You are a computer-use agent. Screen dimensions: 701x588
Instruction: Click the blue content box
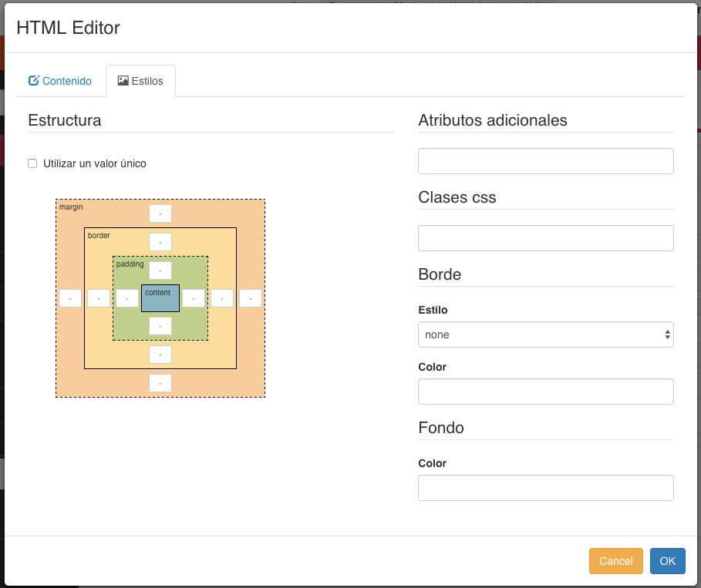(x=160, y=298)
